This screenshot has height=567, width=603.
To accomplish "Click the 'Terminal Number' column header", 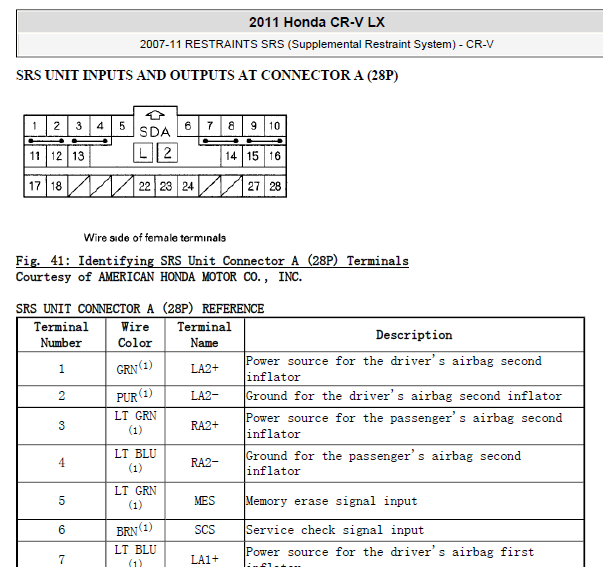I will pos(61,335).
